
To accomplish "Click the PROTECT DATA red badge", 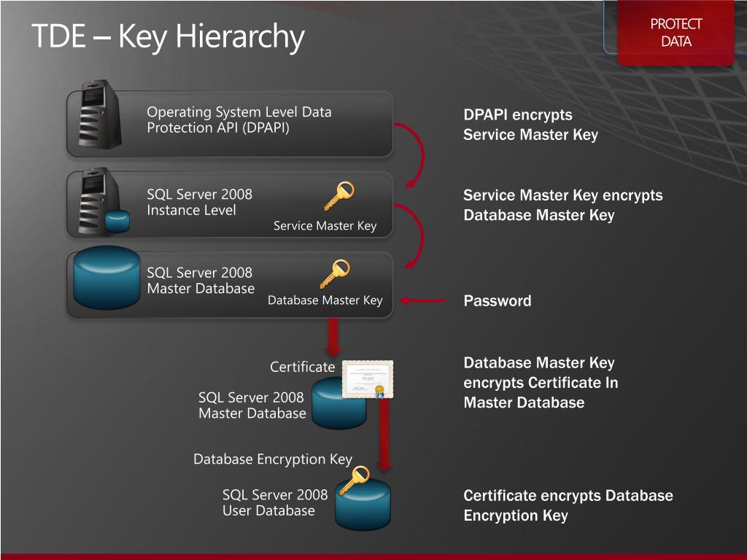I will tap(676, 32).
